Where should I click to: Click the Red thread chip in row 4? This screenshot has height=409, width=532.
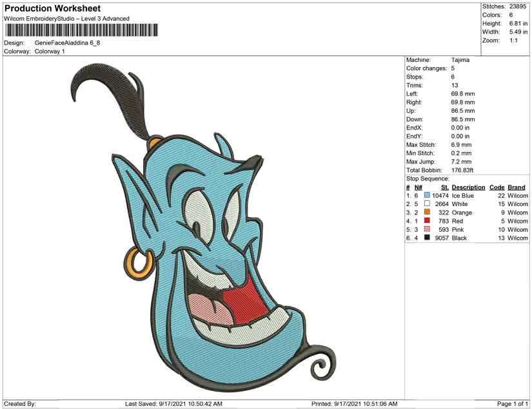click(426, 220)
